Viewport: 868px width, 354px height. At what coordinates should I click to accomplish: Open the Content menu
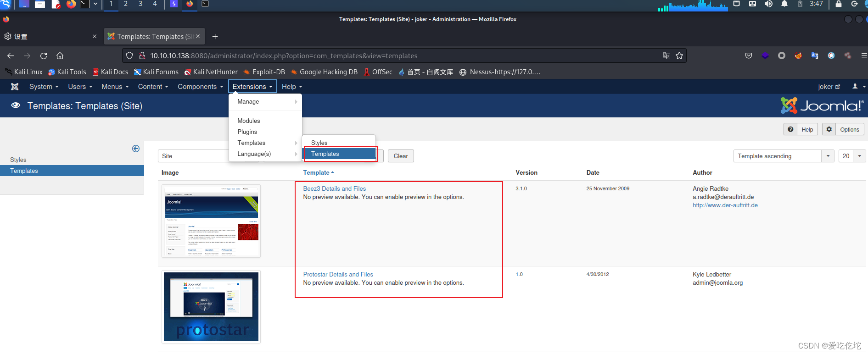tap(153, 87)
